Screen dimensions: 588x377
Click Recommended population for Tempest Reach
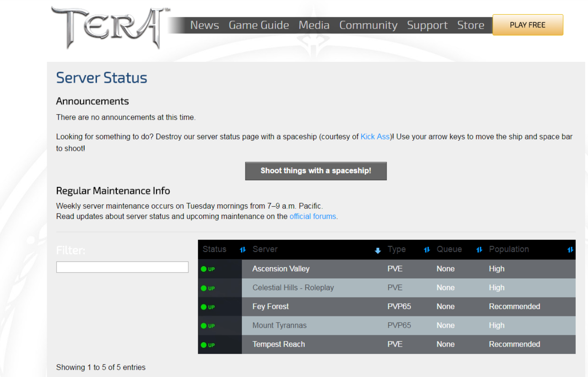(x=514, y=344)
